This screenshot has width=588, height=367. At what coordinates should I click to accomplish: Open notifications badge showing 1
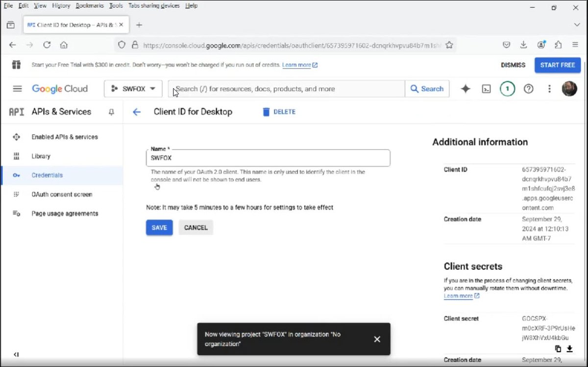click(x=507, y=89)
